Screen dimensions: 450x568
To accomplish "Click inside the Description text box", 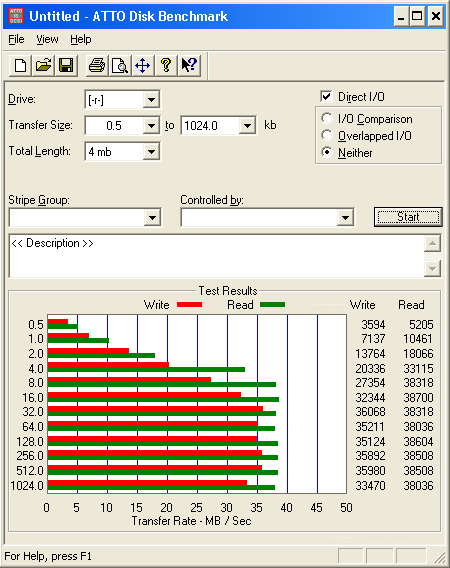I will 217,256.
